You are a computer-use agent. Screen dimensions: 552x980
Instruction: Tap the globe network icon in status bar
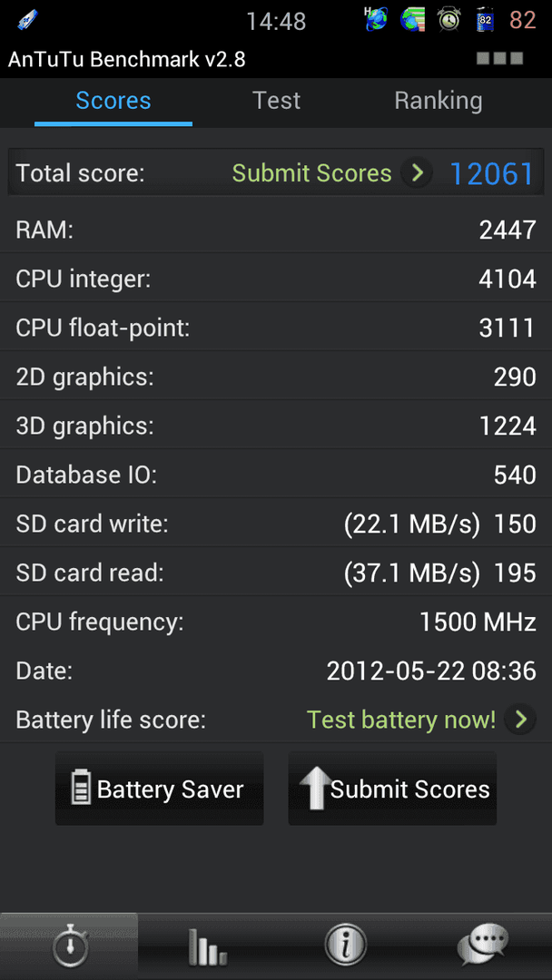tap(377, 21)
